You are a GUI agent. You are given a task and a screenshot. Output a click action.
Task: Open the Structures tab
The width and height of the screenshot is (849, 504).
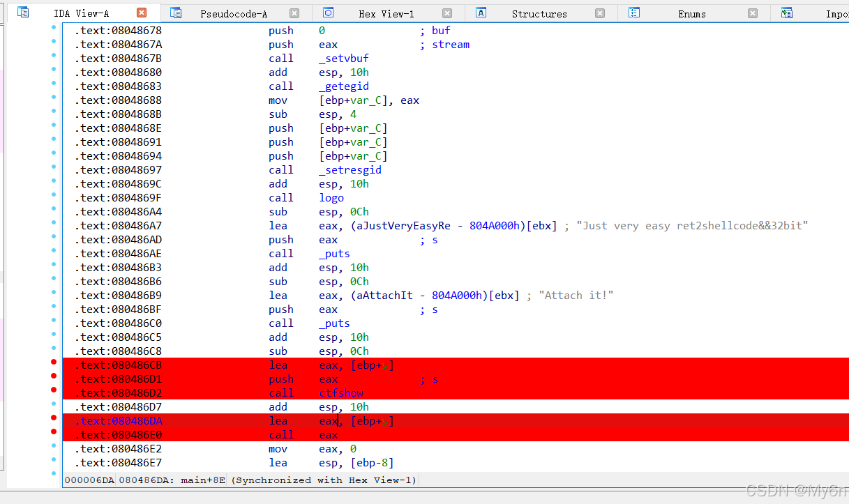[539, 13]
